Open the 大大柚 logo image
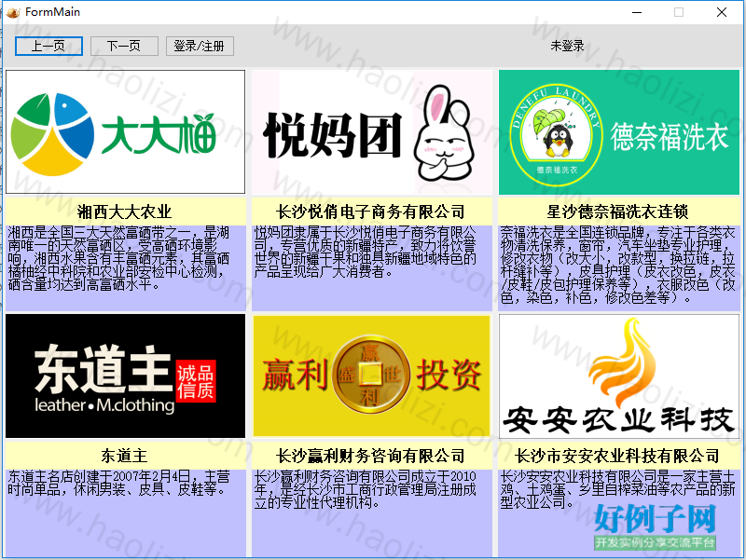The image size is (746, 560). pos(126,131)
